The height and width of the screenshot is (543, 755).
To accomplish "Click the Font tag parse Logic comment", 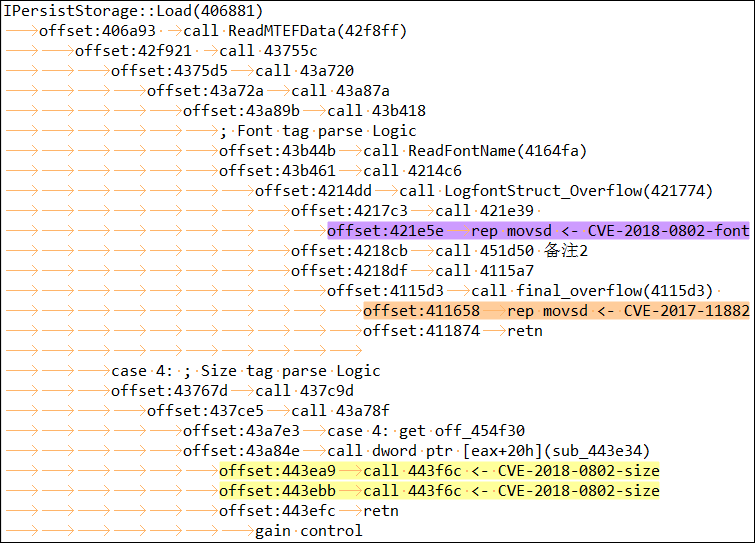I will (x=317, y=131).
